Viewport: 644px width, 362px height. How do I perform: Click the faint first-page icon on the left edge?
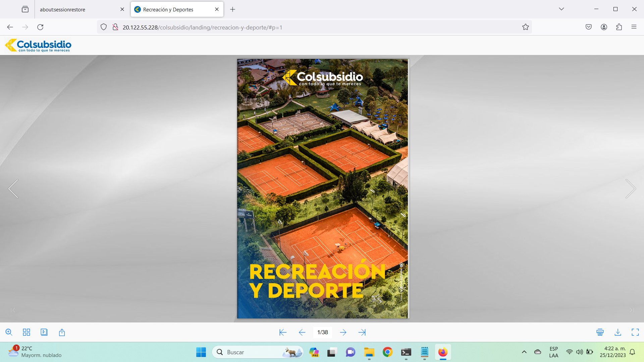pos(13,310)
